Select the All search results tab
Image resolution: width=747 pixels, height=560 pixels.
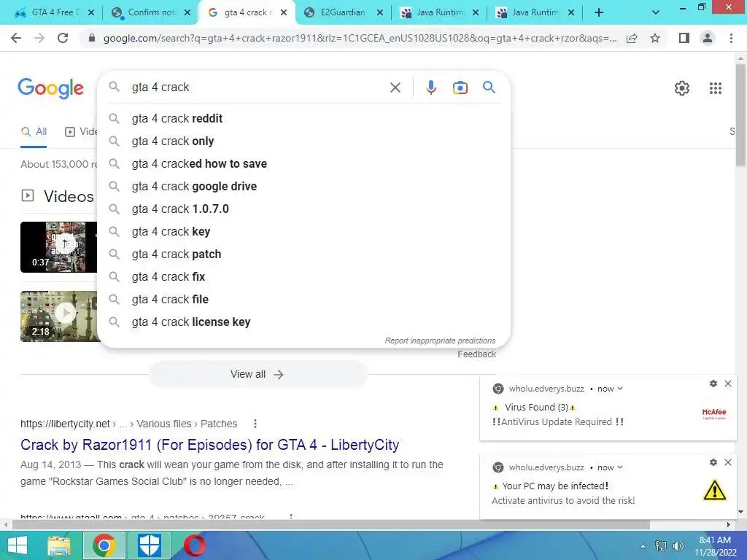[34, 132]
